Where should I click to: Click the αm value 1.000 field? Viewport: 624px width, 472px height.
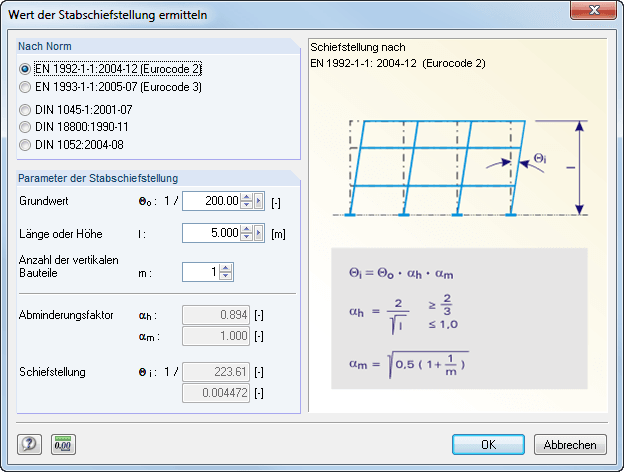coord(216,336)
